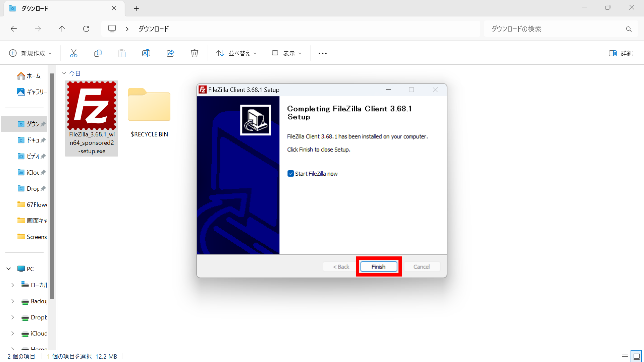Close the FileZilla Setup dialog
The height and width of the screenshot is (362, 644).
435,90
